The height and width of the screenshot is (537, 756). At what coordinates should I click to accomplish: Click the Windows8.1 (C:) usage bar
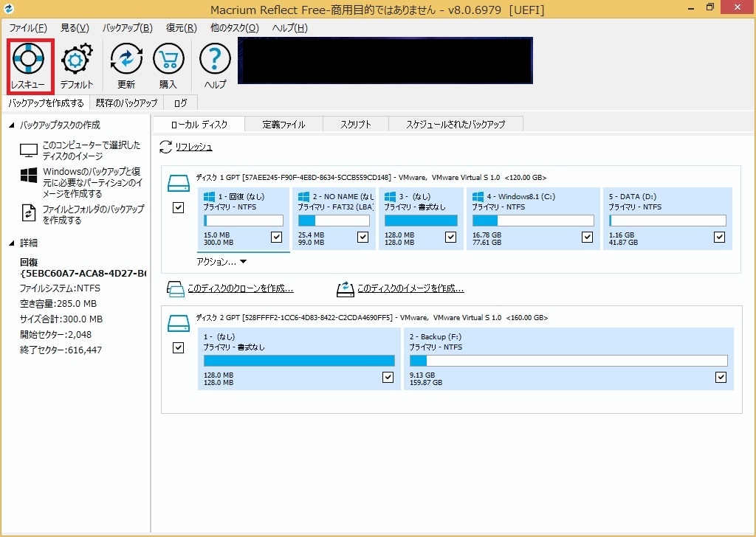(533, 221)
